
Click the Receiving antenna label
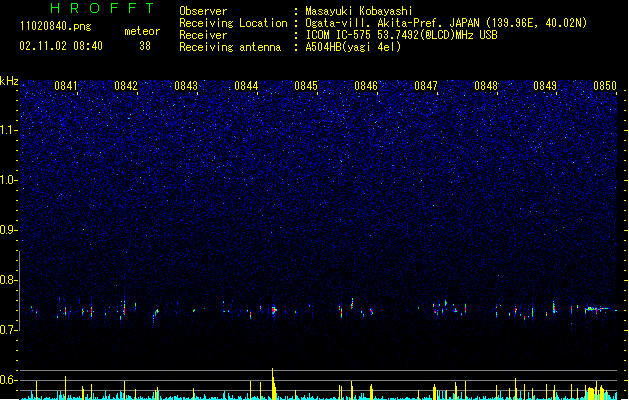click(230, 47)
